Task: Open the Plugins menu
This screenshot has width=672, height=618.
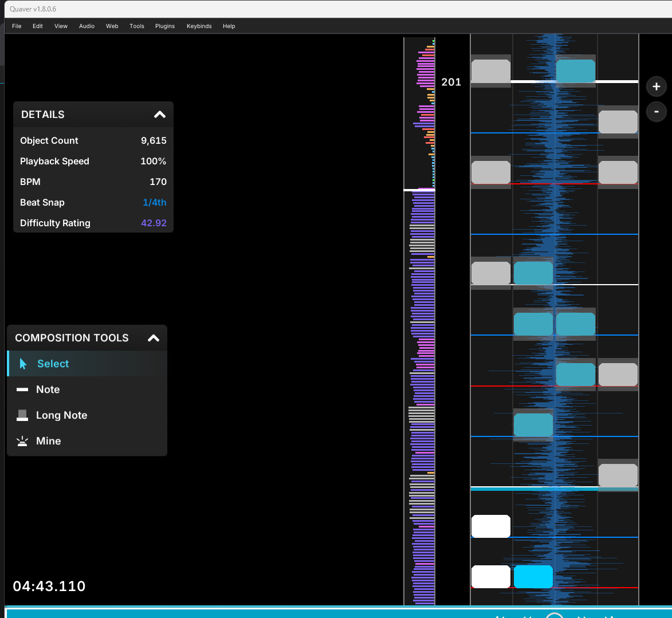Action: 165,26
